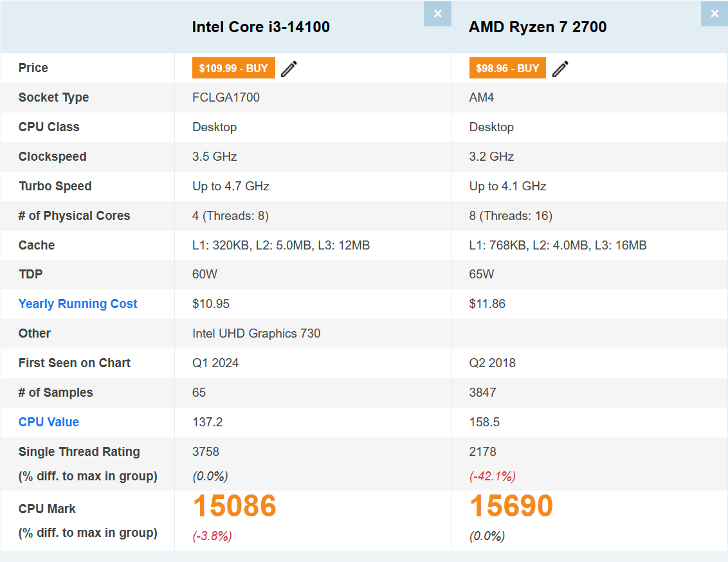Click the 2178 single thread rating

tap(482, 451)
